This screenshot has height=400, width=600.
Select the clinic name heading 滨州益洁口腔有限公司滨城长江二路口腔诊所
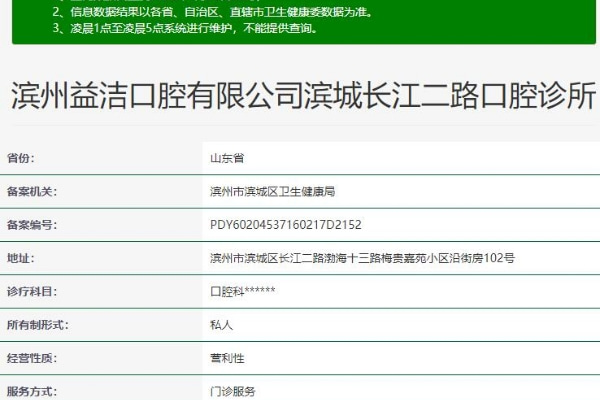(x=303, y=95)
